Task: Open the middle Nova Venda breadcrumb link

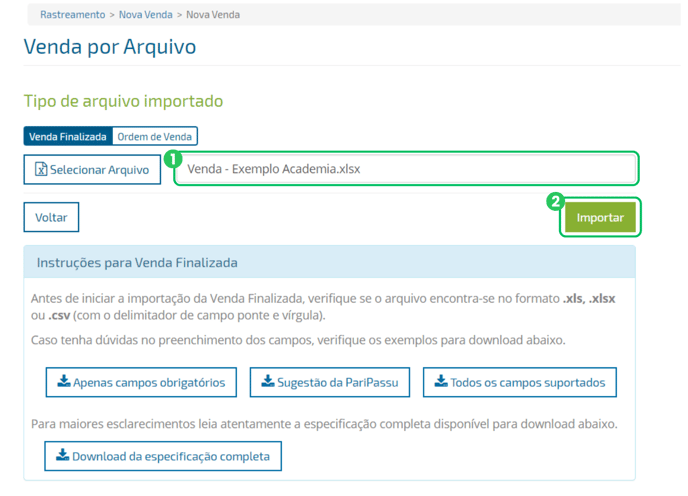Action: pos(144,15)
